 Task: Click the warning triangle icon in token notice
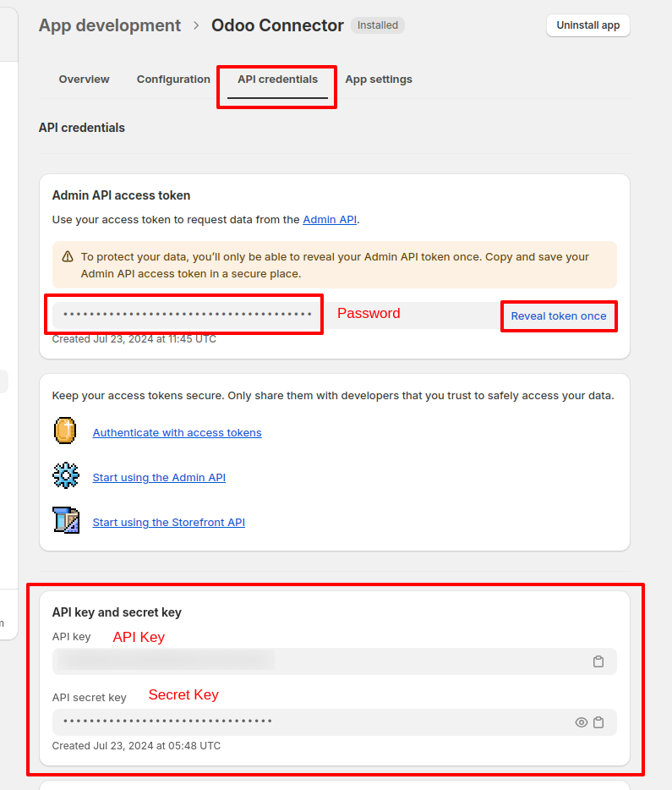(68, 257)
